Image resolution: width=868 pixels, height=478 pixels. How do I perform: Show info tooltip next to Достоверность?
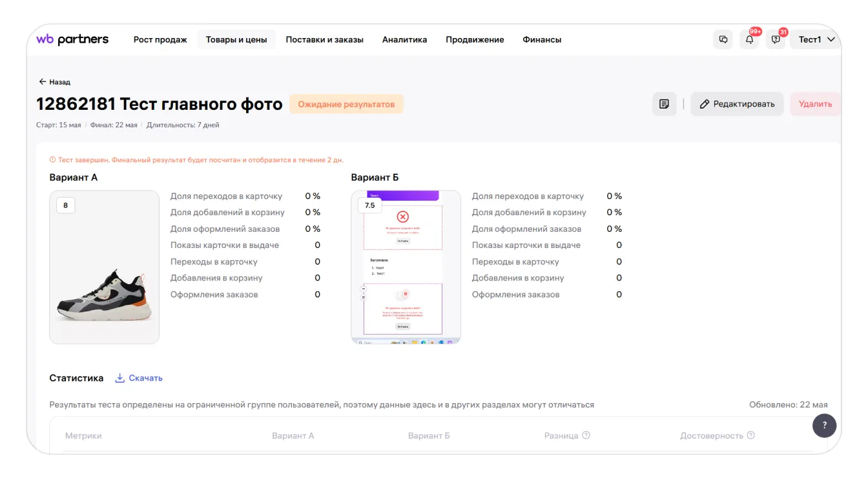tap(751, 435)
